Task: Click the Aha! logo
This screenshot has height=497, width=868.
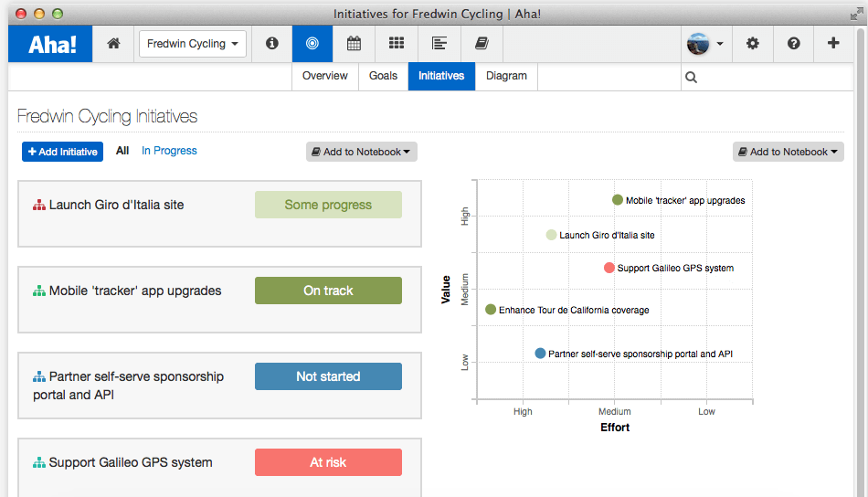Action: (x=50, y=44)
